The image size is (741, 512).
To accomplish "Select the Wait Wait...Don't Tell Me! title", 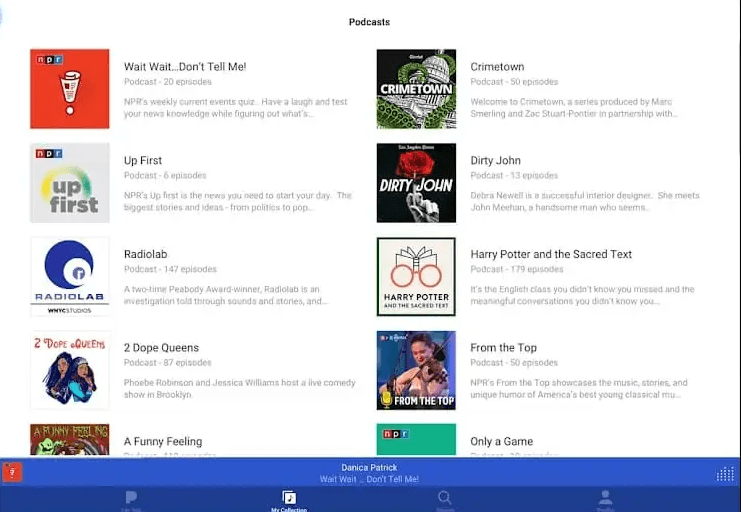I will pos(185,67).
